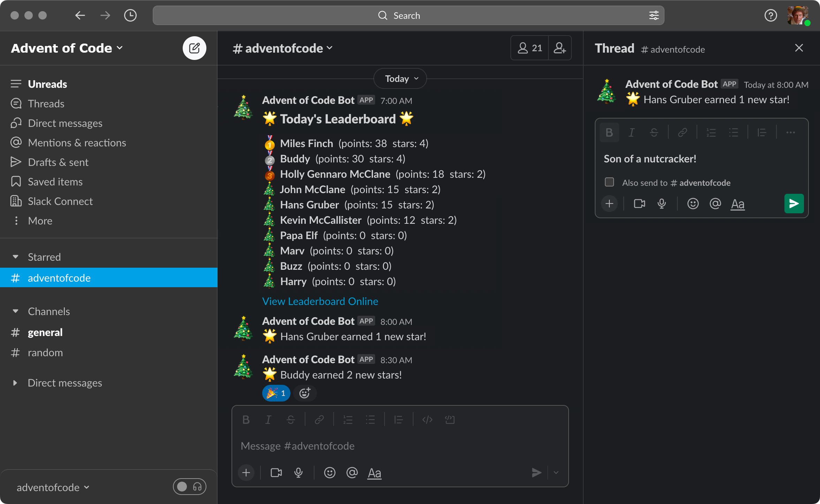Click the add reaction emoji icon

(x=305, y=393)
